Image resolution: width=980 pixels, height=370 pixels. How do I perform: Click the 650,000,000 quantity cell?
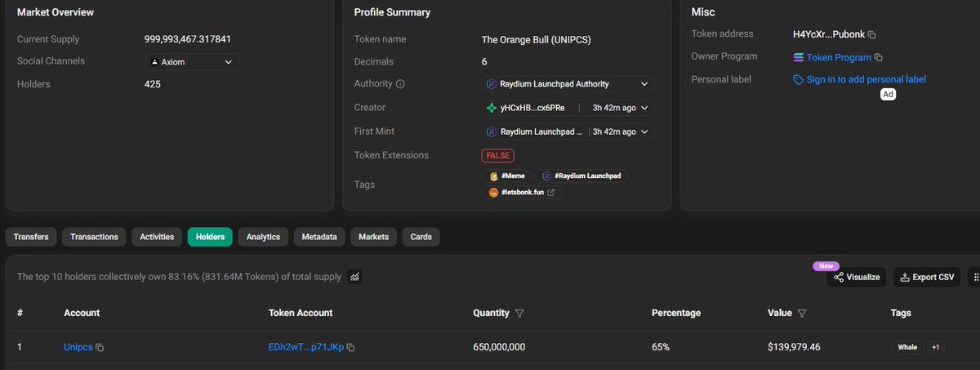(499, 348)
